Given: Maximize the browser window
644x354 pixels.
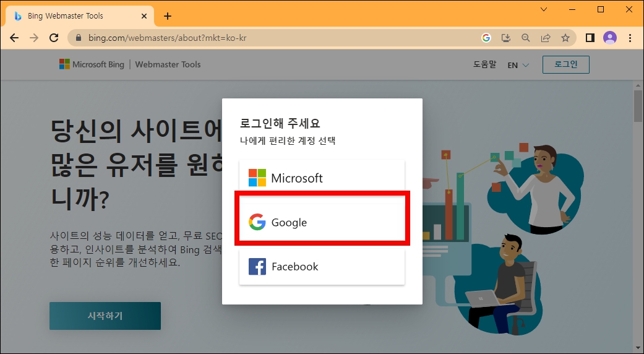Looking at the screenshot, I should pyautogui.click(x=601, y=9).
